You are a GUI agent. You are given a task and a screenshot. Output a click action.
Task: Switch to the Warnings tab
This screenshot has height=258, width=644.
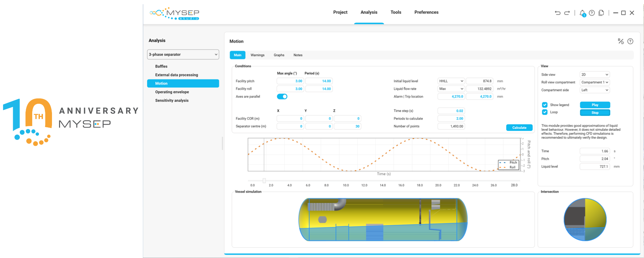click(257, 55)
